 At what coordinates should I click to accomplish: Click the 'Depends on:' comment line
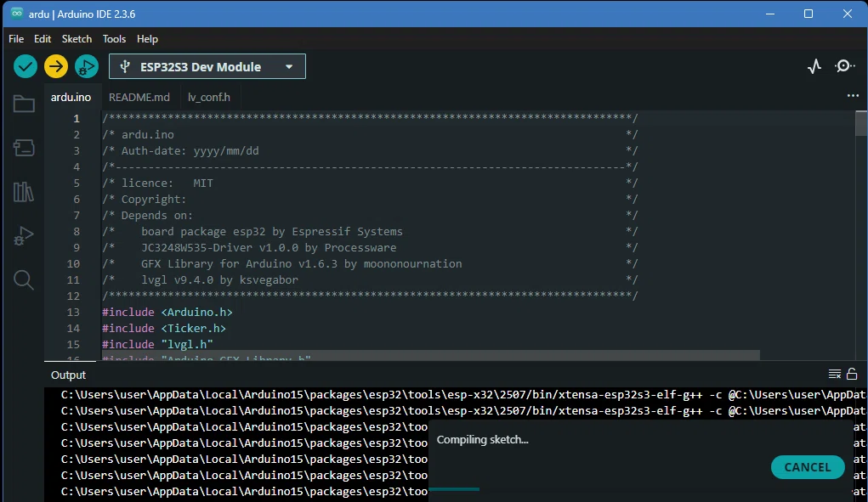coord(370,215)
